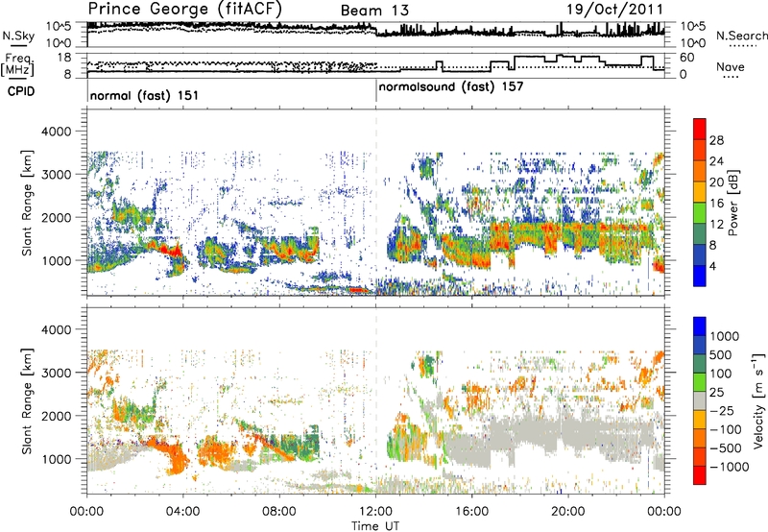Click the 'Power [dB]' colorbar label
This screenshot has width=768, height=532.
(733, 203)
